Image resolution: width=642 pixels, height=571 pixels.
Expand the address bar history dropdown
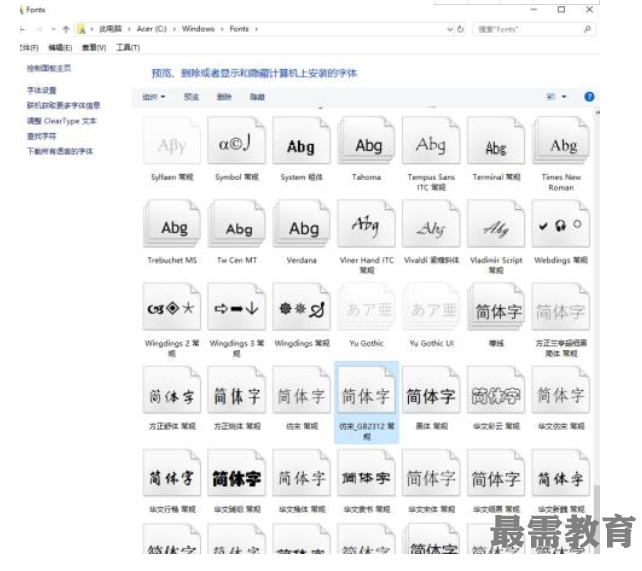coord(450,29)
